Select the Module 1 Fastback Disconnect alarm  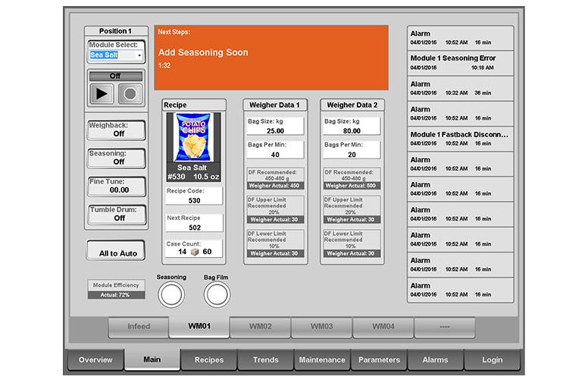[x=460, y=138]
